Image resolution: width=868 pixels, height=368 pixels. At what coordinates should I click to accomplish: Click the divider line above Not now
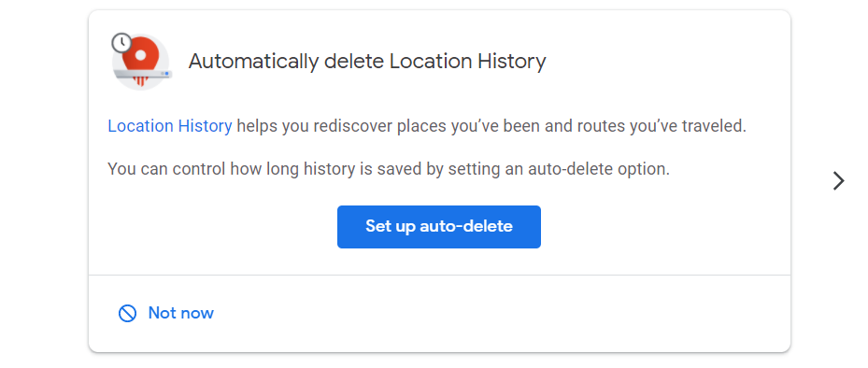439,275
